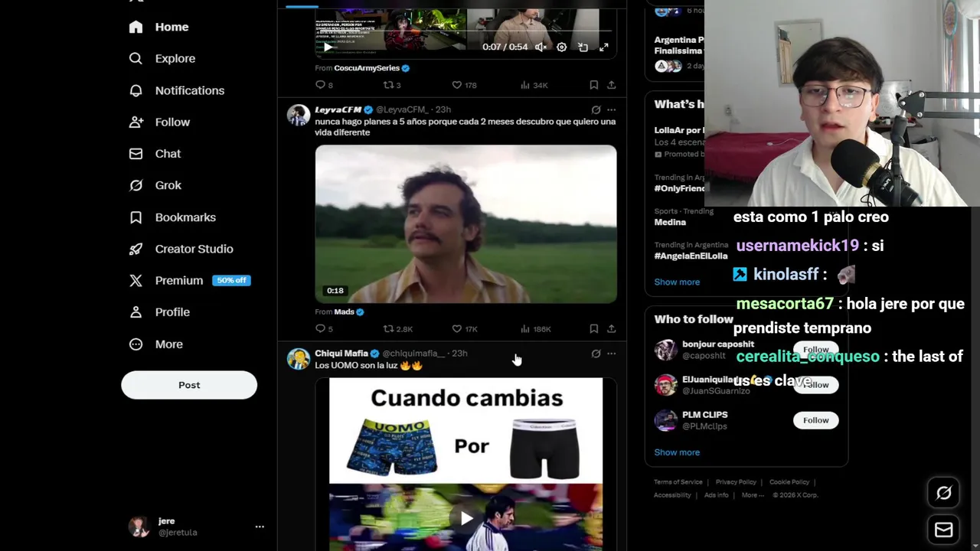This screenshot has height=551, width=980.
Task: Open account menu dots next to jere
Action: [260, 527]
